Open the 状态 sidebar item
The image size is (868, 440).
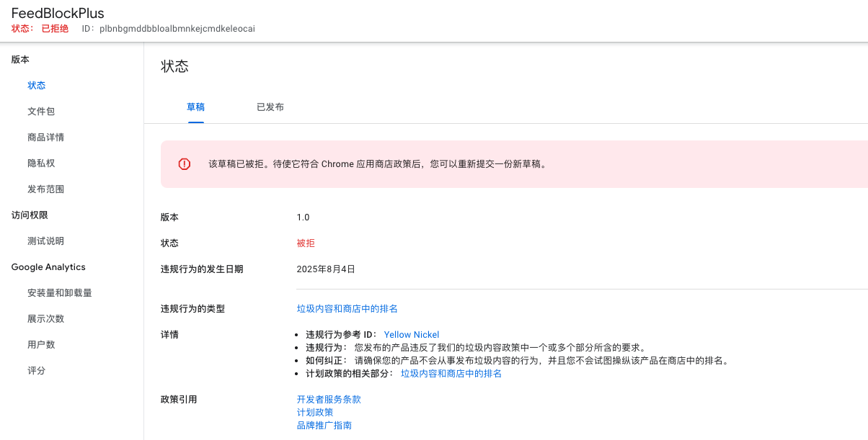[x=37, y=86]
